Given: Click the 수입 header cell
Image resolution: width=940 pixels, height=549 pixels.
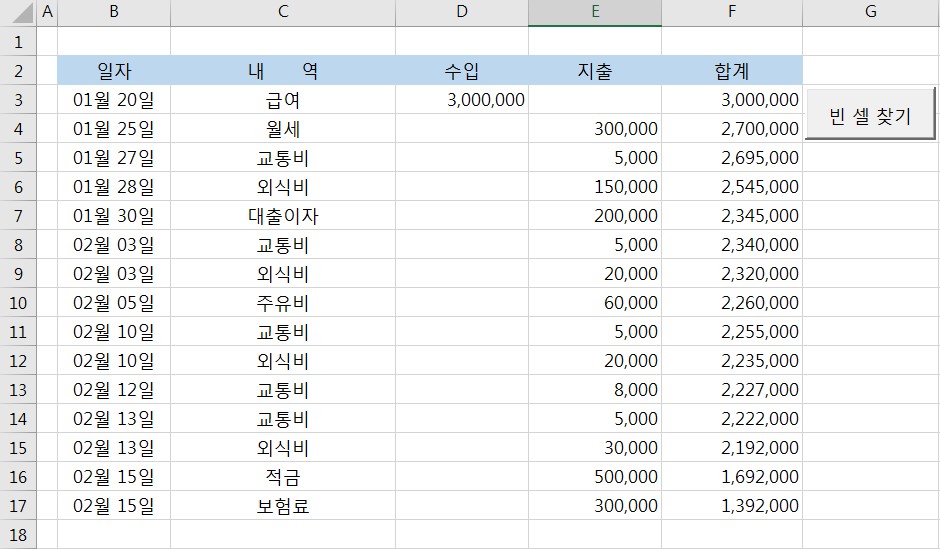Looking at the screenshot, I should coord(462,71).
